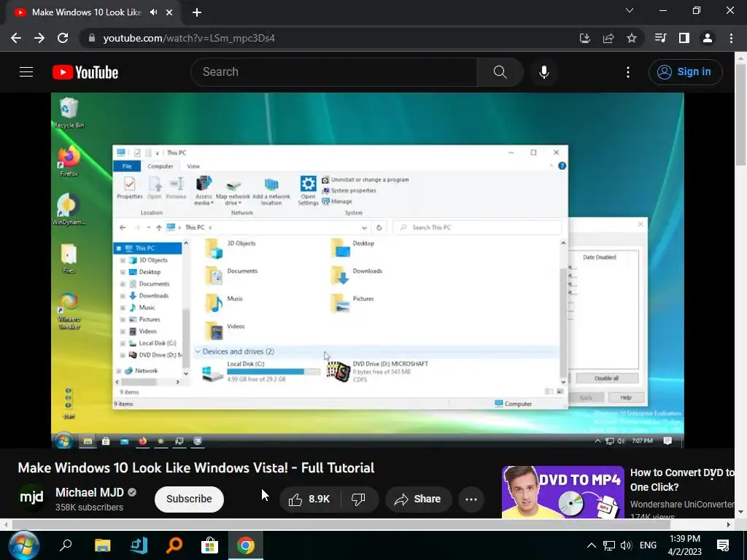Open the orange search app on taskbar
This screenshot has width=747, height=560.
pyautogui.click(x=174, y=545)
